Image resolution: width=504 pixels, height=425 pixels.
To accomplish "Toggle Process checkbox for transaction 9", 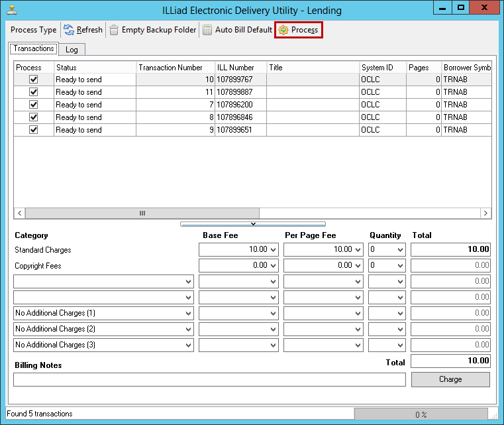I will (x=34, y=130).
